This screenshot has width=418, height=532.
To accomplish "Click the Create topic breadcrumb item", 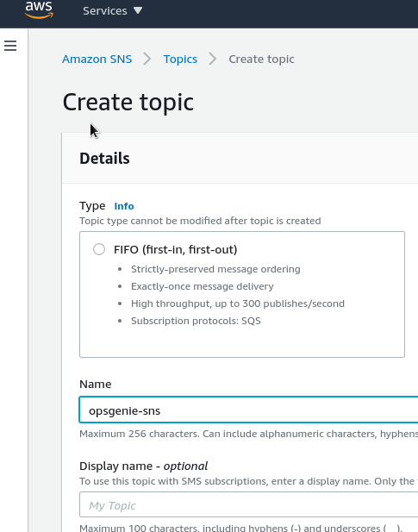I will (261, 59).
